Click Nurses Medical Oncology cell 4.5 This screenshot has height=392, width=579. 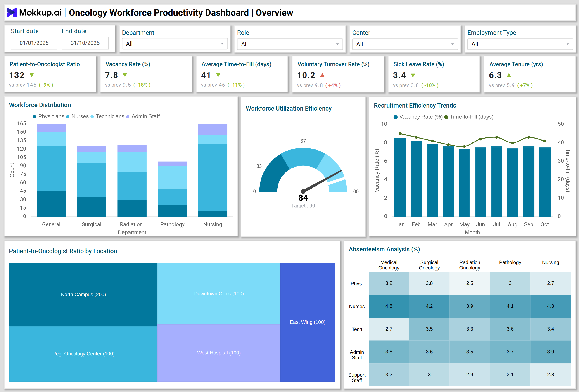tap(389, 306)
